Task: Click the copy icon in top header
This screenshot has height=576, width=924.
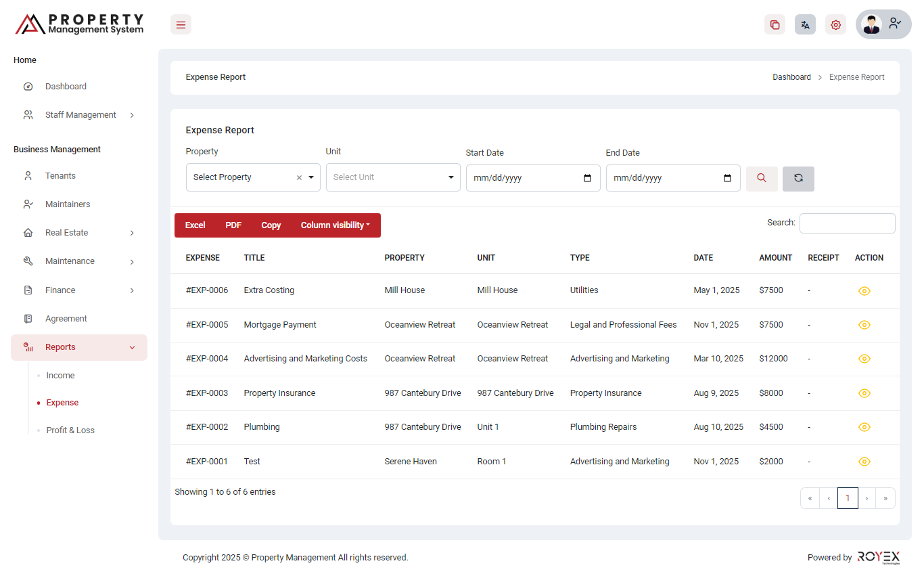Action: point(775,25)
